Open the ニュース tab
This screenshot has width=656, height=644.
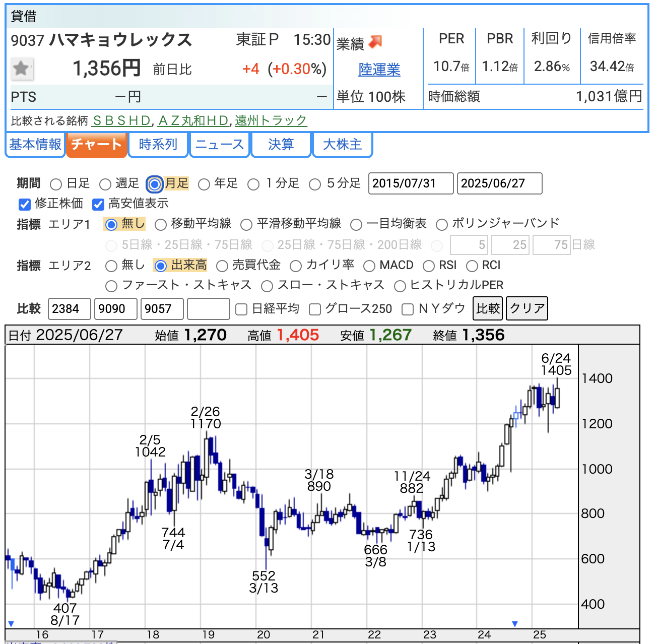point(220,145)
